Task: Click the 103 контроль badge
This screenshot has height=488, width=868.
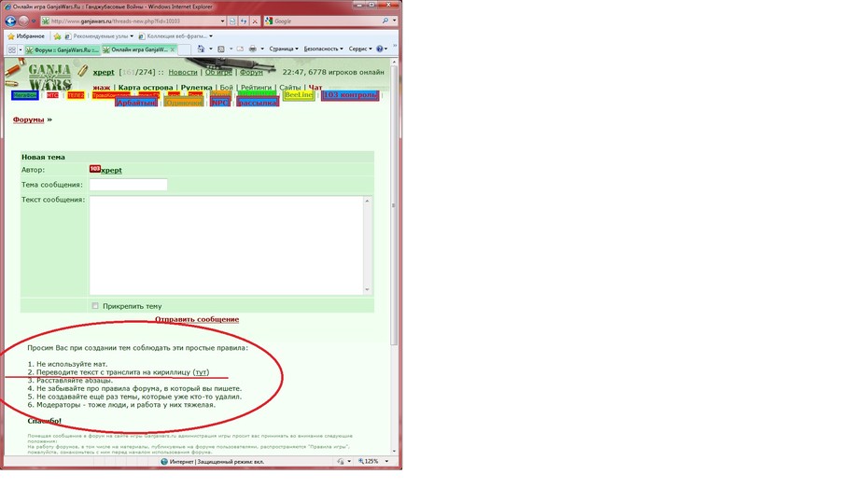Action: (x=350, y=94)
